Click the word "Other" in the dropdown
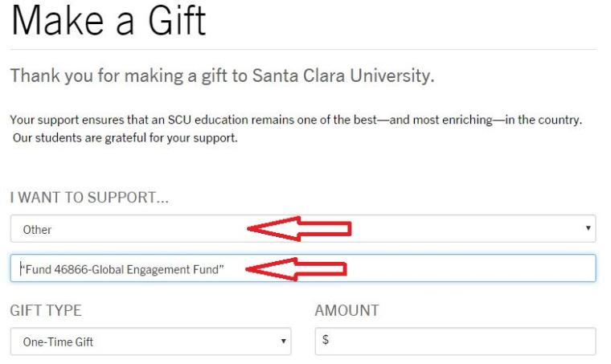The image size is (611, 364). tap(33, 229)
